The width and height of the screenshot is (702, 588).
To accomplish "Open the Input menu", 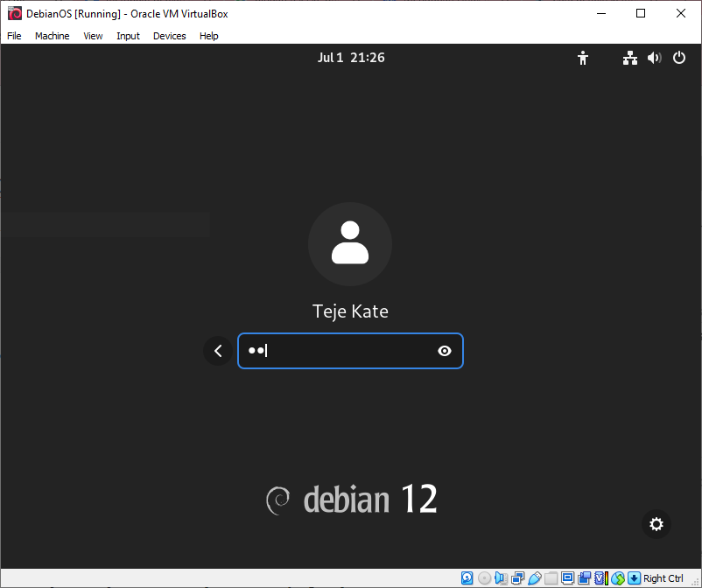I will (x=128, y=36).
